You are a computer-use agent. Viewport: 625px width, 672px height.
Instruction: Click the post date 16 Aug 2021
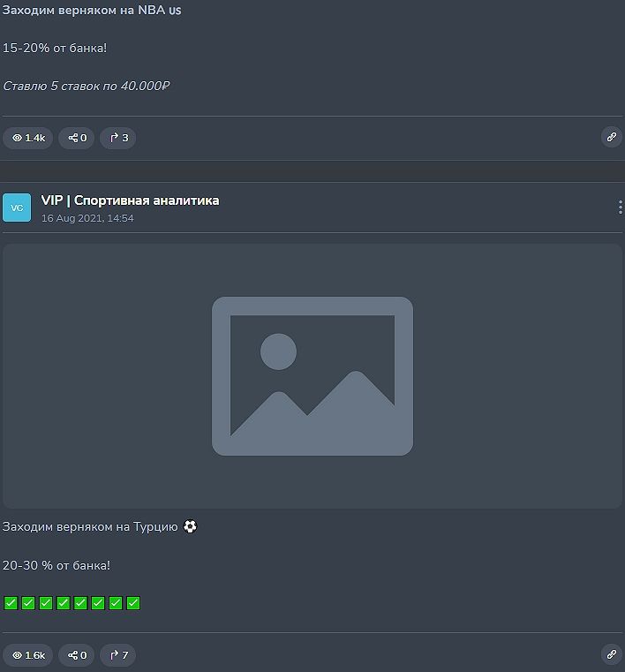[87, 218]
